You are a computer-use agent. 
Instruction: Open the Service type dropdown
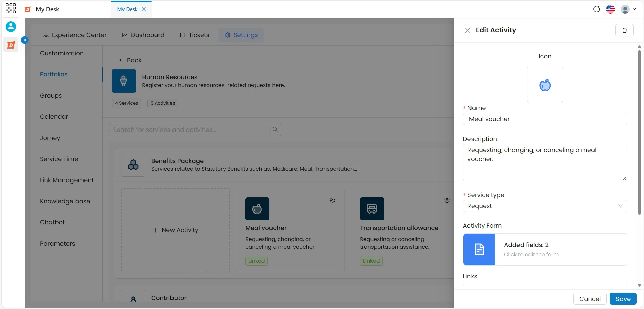[x=545, y=206]
